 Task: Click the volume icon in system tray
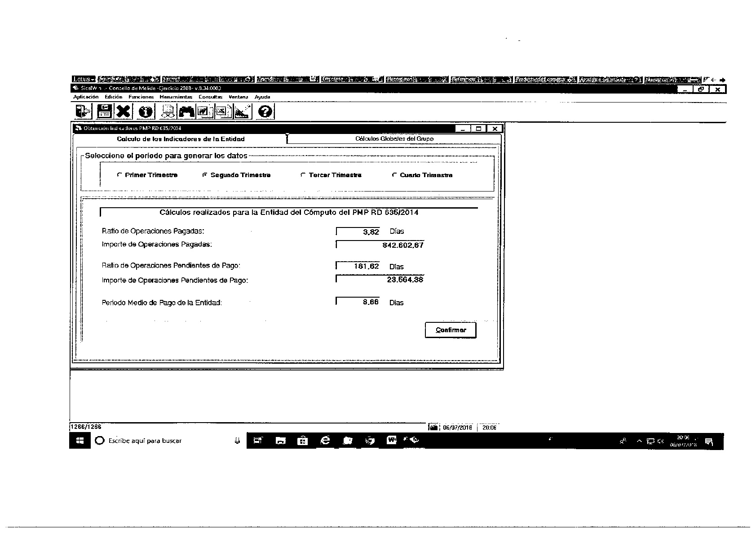coord(661,441)
